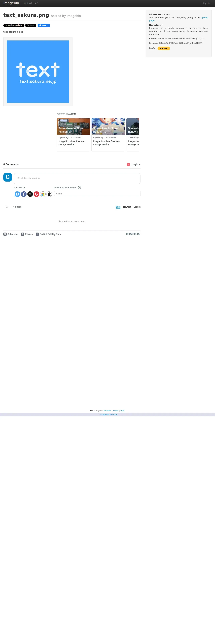
Task: Log in with the X (Twitter) icon
Action: click(x=30, y=194)
